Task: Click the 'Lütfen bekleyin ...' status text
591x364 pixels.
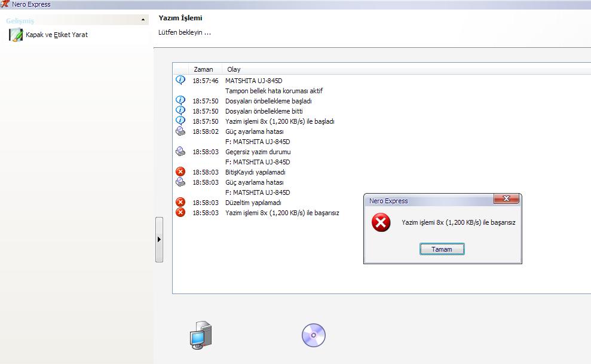Action: [x=185, y=32]
